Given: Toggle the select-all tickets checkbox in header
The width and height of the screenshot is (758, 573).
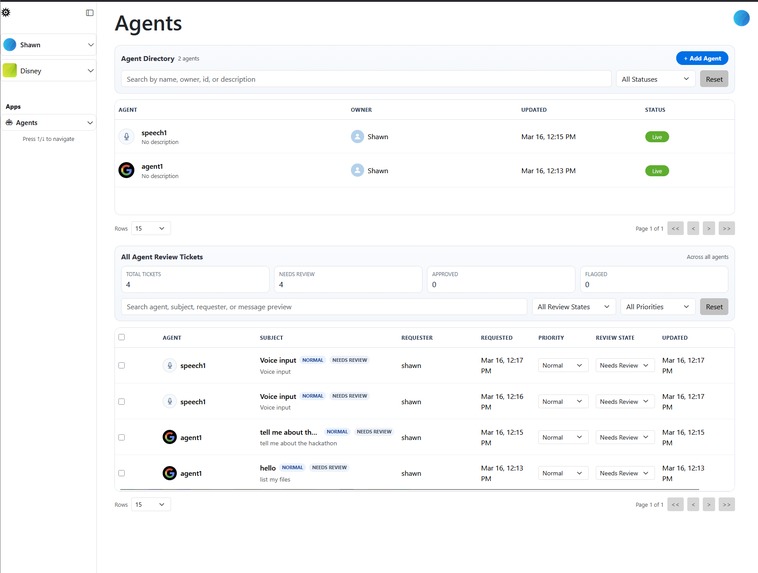Looking at the screenshot, I should (122, 337).
